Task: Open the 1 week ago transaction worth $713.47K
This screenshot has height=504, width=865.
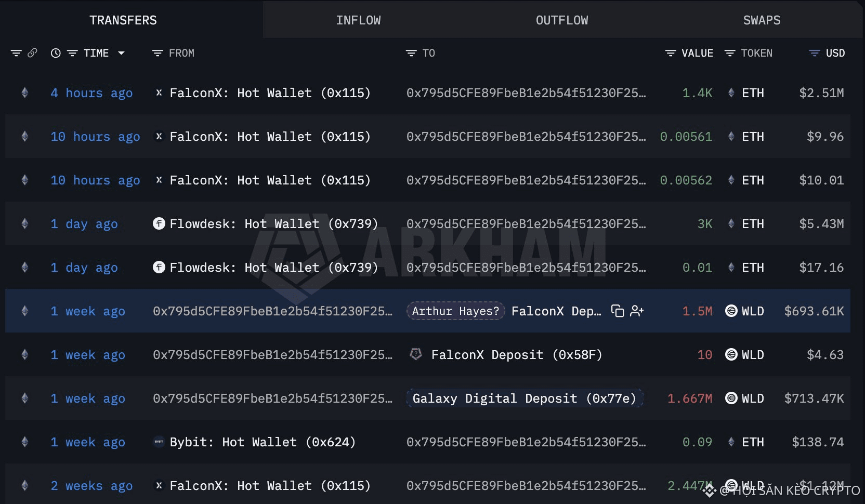Action: coord(88,399)
